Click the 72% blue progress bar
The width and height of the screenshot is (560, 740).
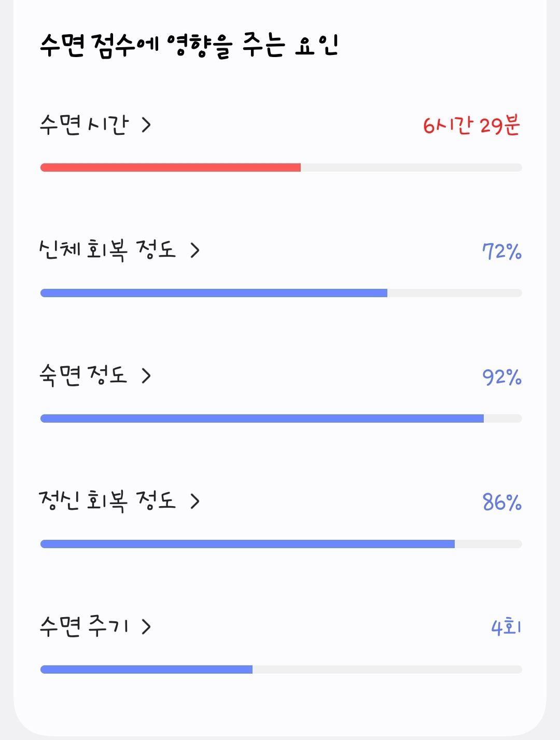[281, 293]
